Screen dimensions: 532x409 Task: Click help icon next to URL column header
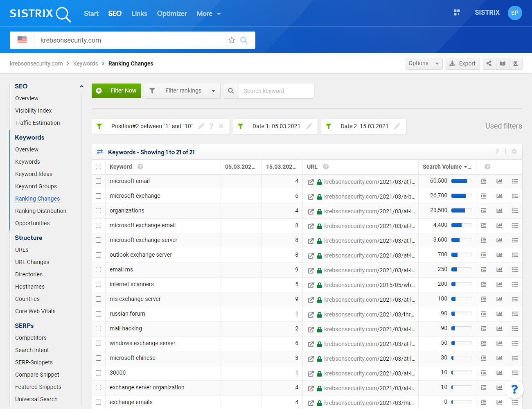pos(326,167)
